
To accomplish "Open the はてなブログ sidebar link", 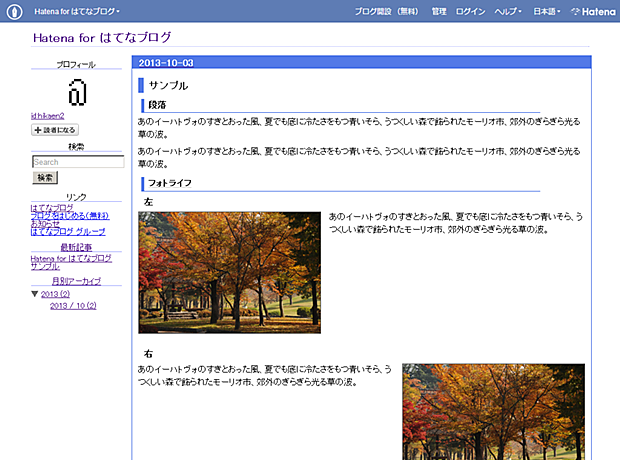I will point(52,207).
